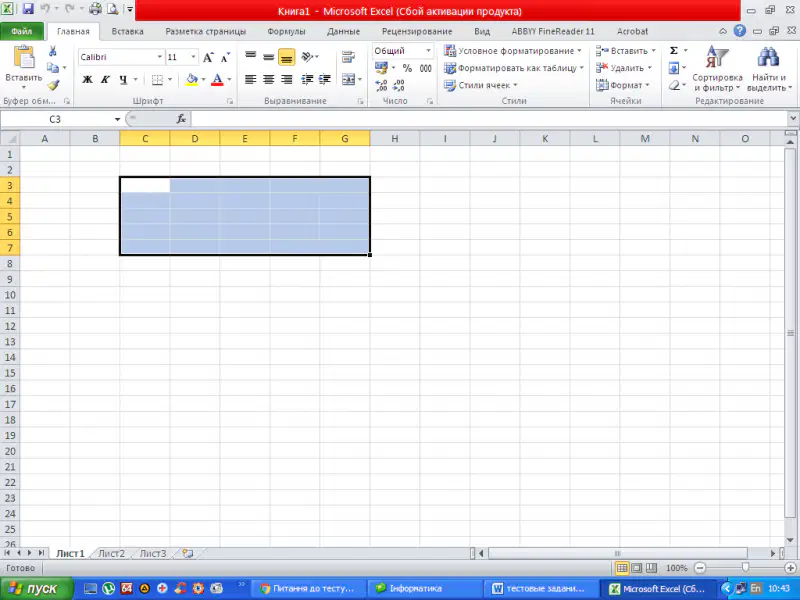
Task: Click the row 10 header
Action: point(10,295)
